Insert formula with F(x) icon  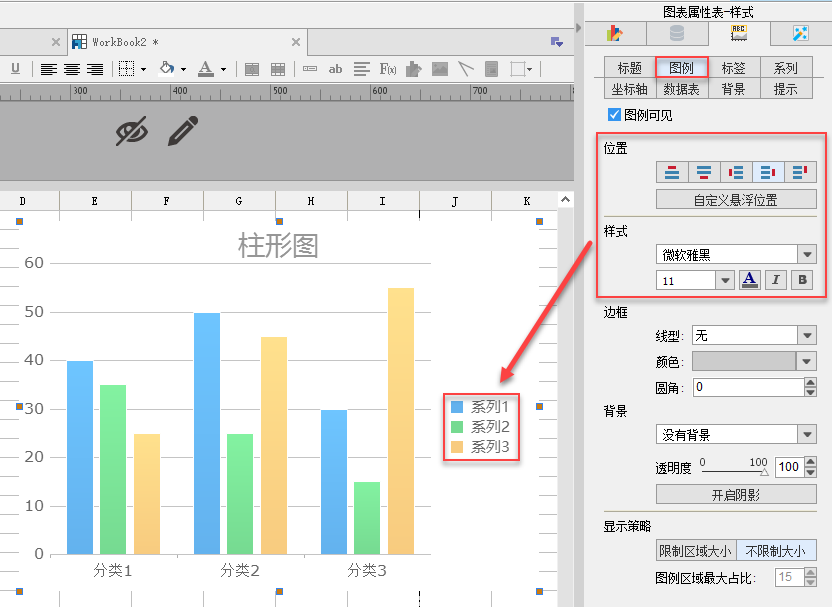click(388, 69)
